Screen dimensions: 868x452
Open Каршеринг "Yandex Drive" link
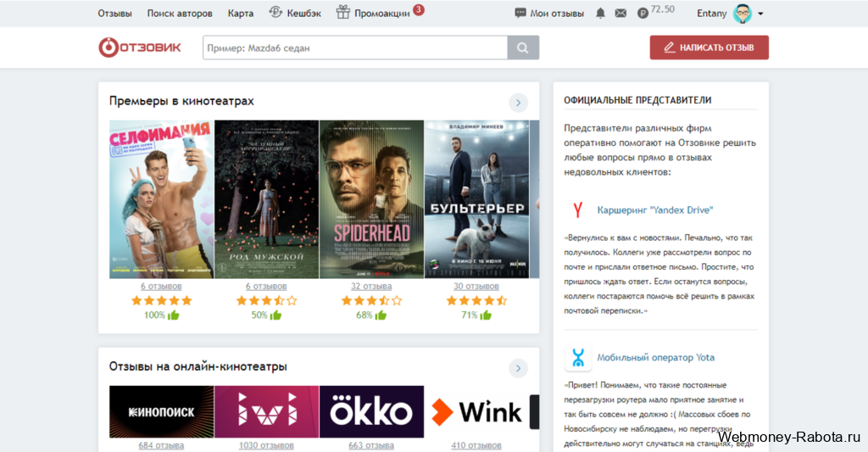pyautogui.click(x=655, y=210)
